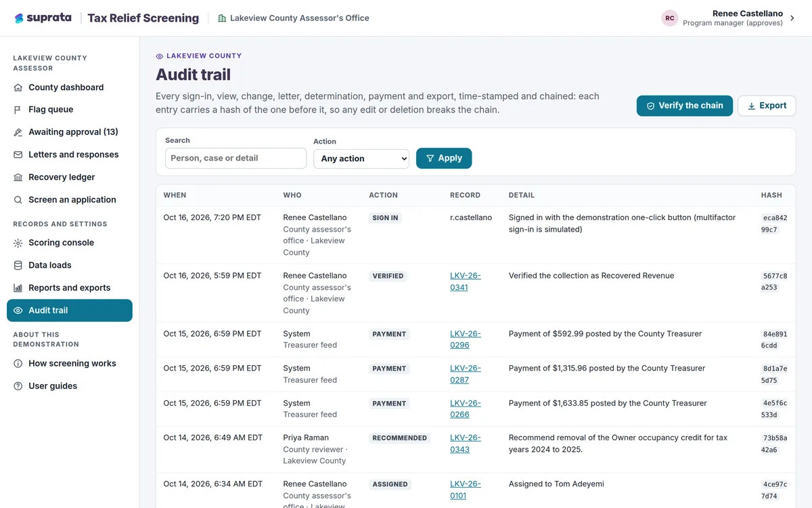Screen dimensions: 812x508
Task: Open record link LKV-26-0343
Action: pyautogui.click(x=466, y=444)
